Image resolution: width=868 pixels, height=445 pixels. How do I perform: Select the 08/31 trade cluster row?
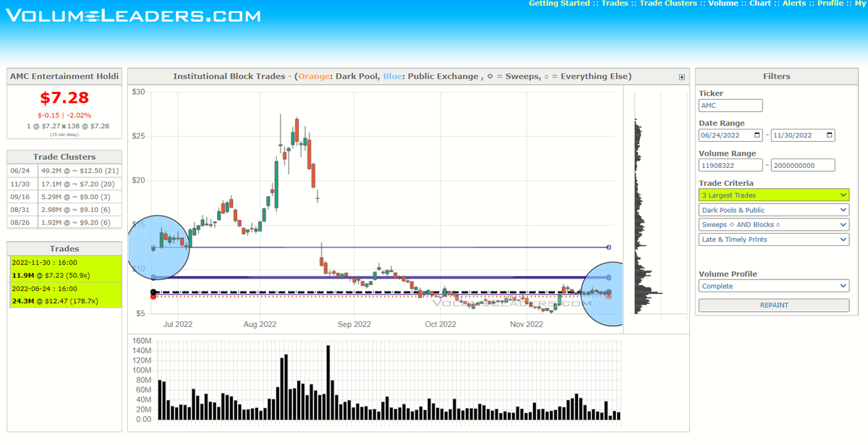[x=64, y=210]
